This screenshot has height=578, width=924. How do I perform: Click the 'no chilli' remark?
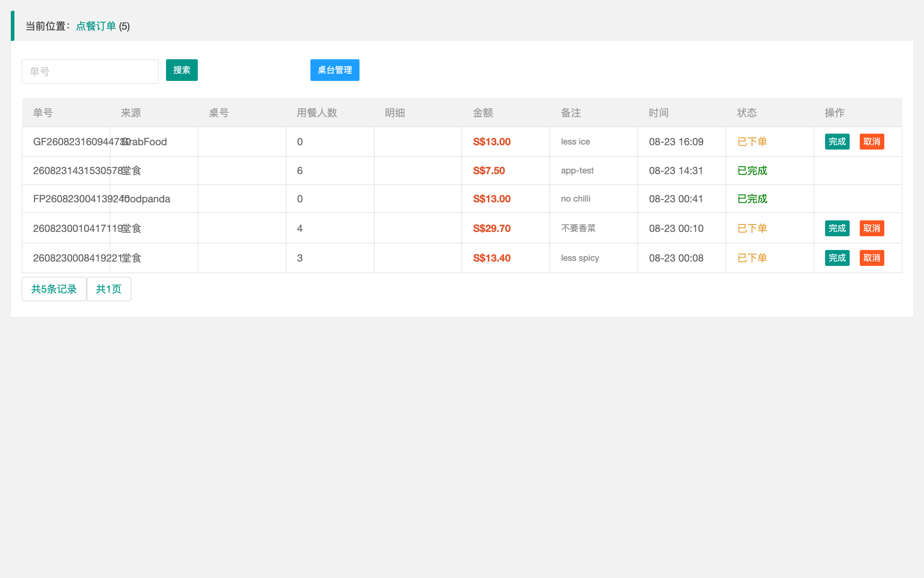click(x=576, y=199)
